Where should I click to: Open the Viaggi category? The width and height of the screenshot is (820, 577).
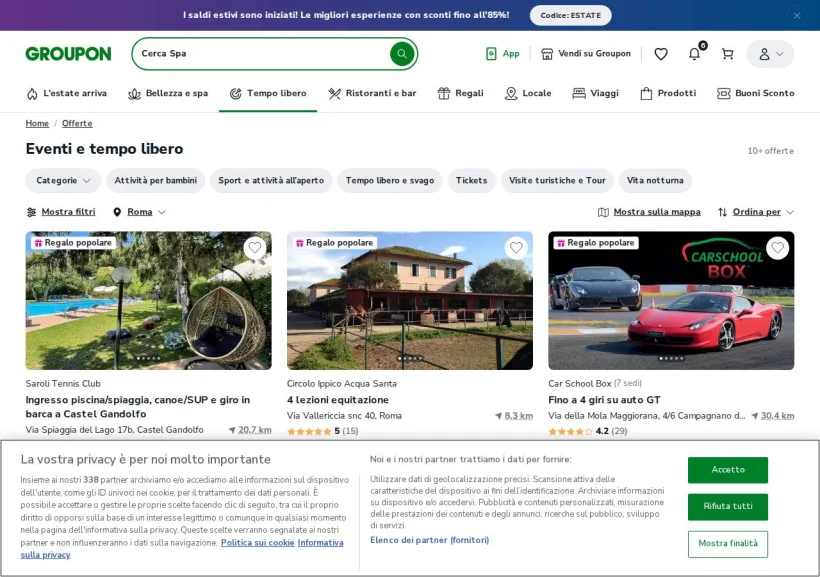click(595, 93)
